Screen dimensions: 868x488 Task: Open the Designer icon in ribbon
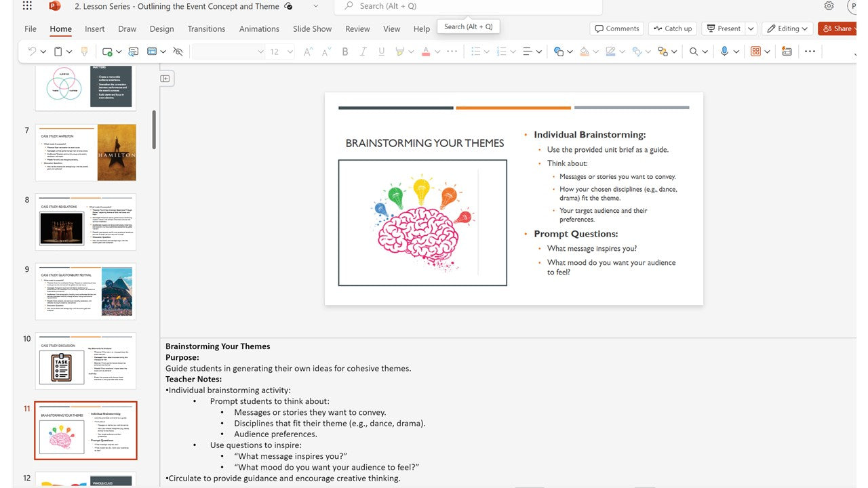pyautogui.click(x=787, y=52)
